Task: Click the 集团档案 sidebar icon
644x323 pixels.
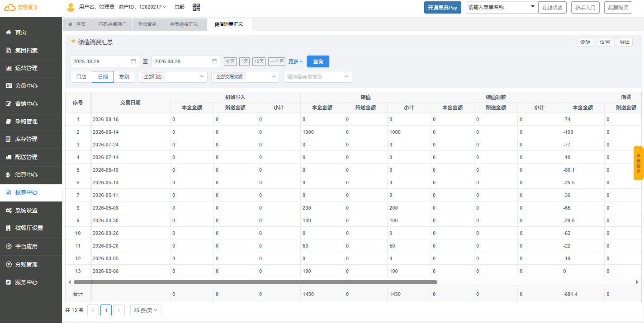Action: (x=8, y=51)
